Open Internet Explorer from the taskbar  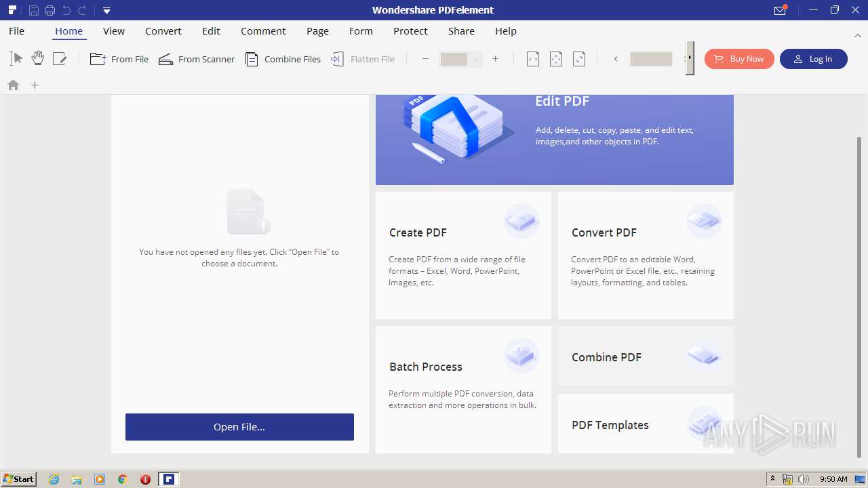(54, 479)
